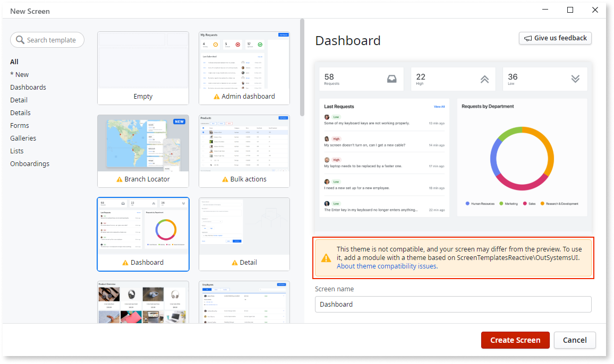Click the megaphone icon on feedback button
This screenshot has width=614, height=364.
[x=528, y=38]
